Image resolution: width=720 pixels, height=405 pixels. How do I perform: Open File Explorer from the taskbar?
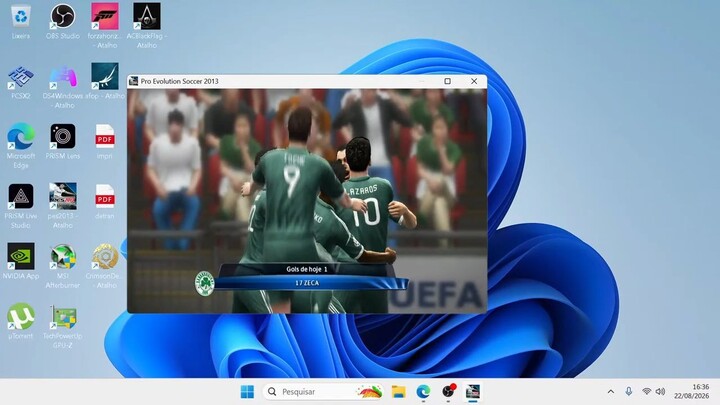(x=399, y=392)
